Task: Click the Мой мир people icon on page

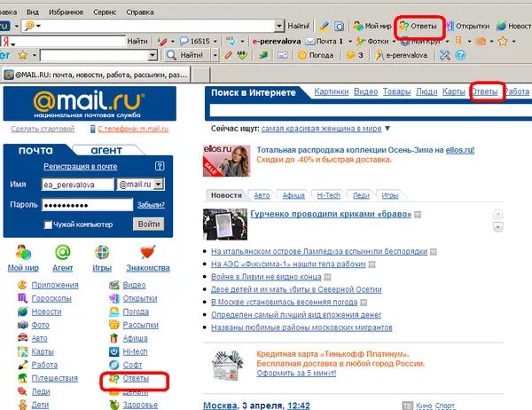Action: tap(23, 252)
